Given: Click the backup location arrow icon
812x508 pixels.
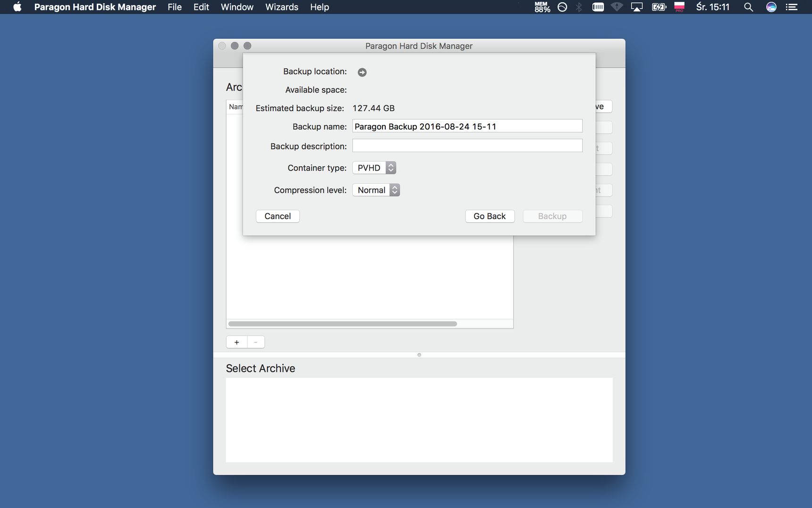Looking at the screenshot, I should tap(362, 72).
